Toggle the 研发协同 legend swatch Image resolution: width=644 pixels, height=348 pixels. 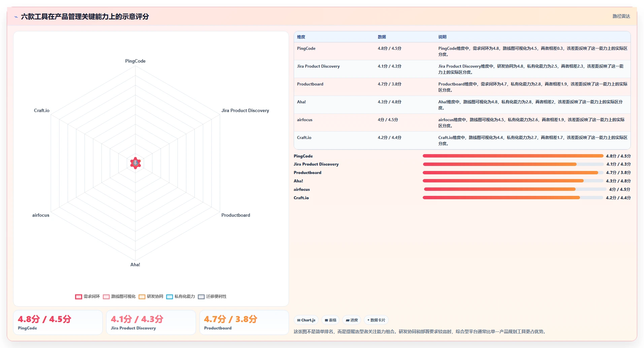click(x=142, y=297)
